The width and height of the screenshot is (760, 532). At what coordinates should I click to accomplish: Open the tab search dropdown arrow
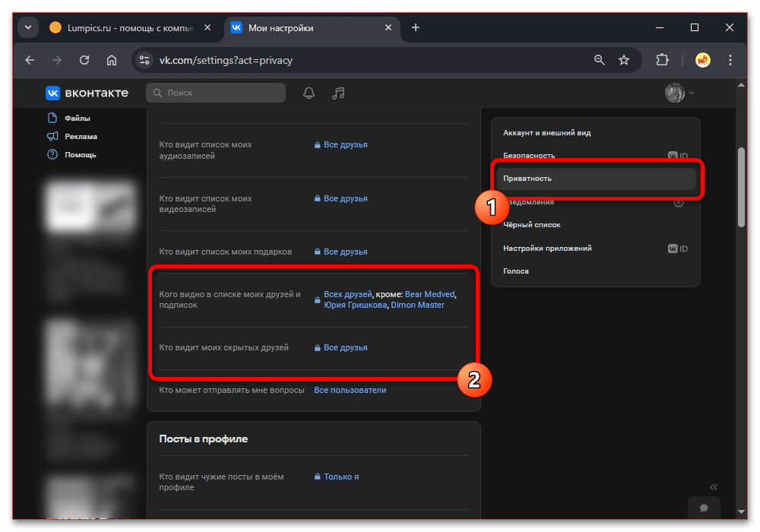(x=28, y=27)
